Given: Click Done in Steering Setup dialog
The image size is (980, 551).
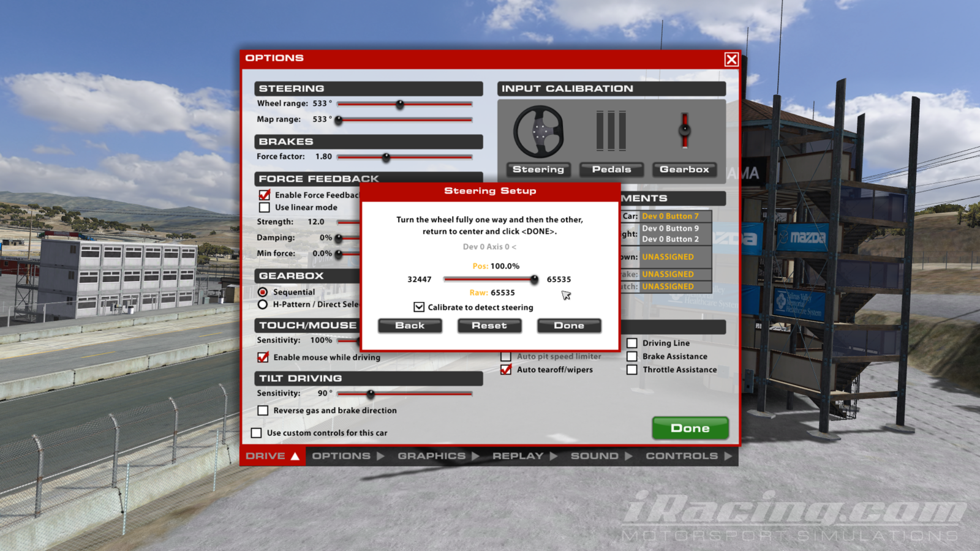Looking at the screenshot, I should [569, 326].
